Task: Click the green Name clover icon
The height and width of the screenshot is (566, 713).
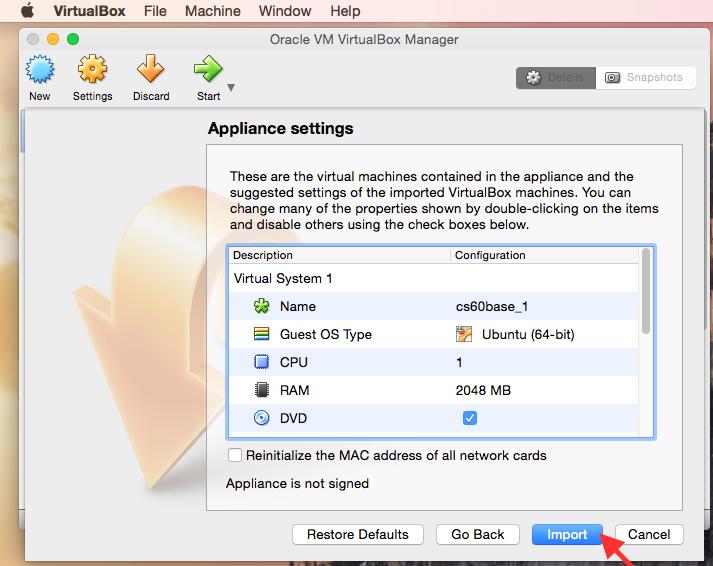Action: pyautogui.click(x=261, y=306)
